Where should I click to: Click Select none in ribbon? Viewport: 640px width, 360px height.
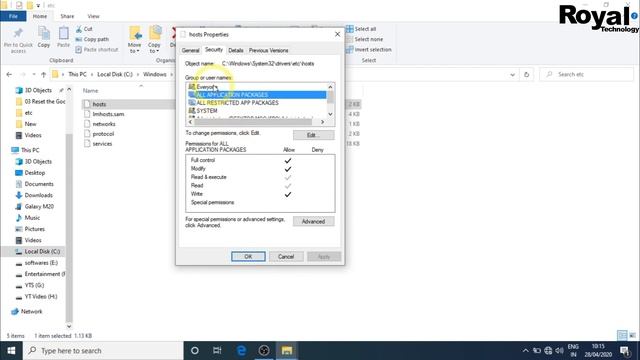[364, 39]
